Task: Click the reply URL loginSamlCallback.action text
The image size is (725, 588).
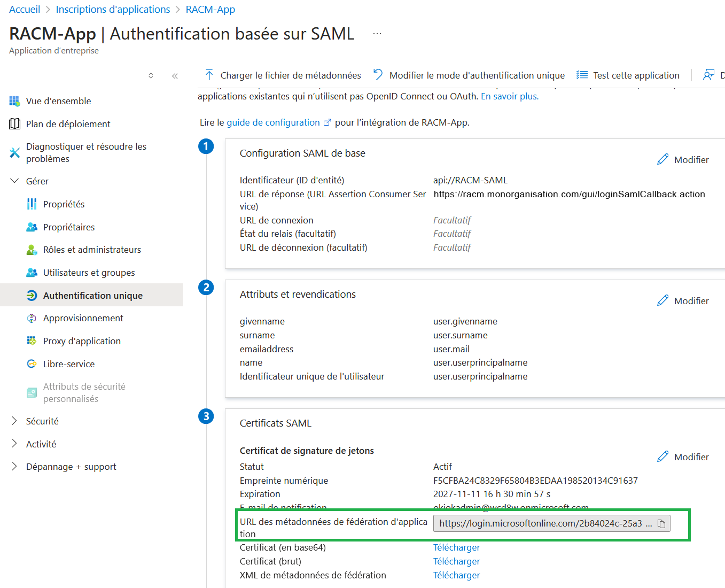Action: point(569,194)
